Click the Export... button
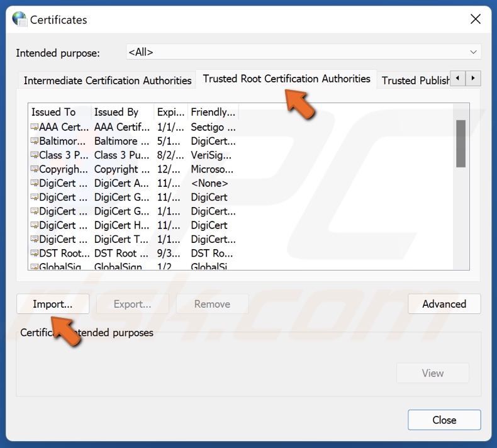Screen dimensions: 497x448 pos(133,304)
